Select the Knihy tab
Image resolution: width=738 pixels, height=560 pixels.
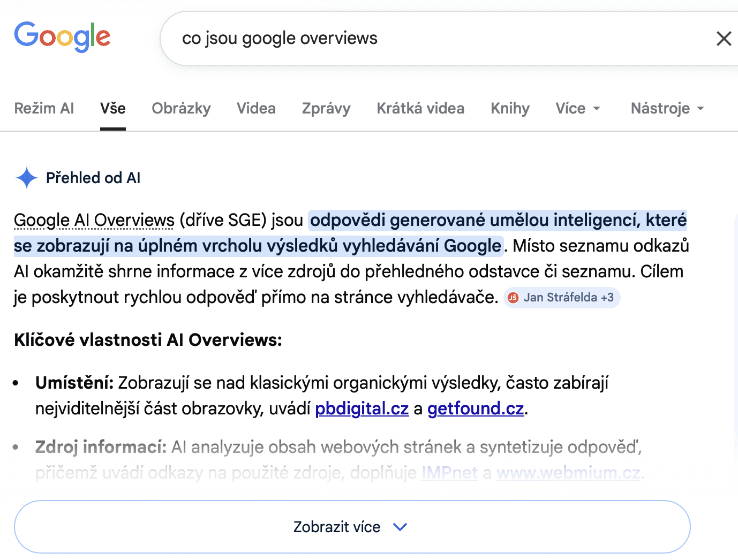click(x=510, y=108)
